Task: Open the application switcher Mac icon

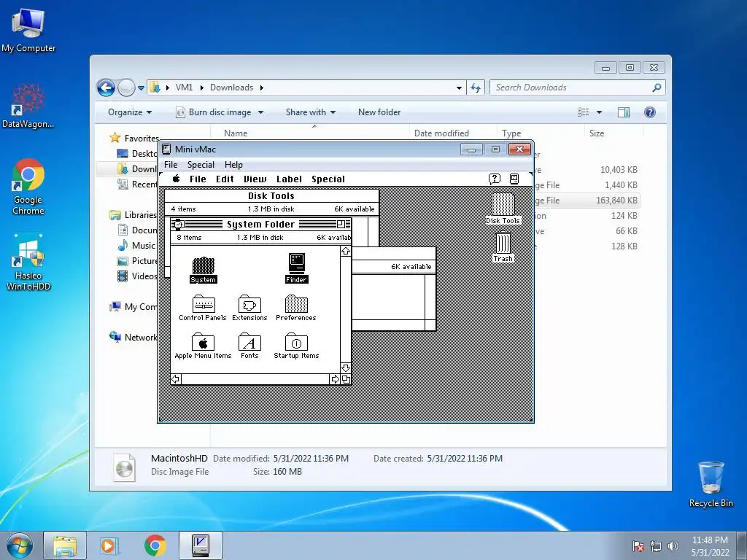Action: 514,179
